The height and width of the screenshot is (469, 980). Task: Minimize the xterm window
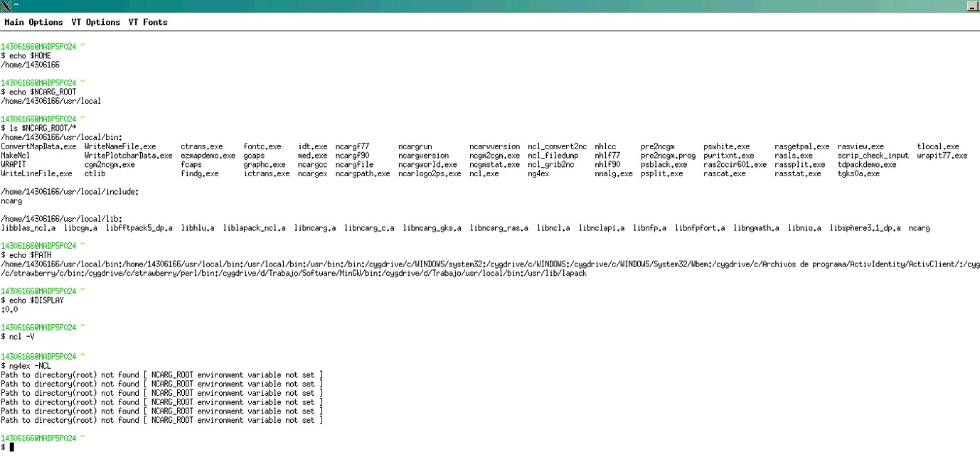(972, 6)
